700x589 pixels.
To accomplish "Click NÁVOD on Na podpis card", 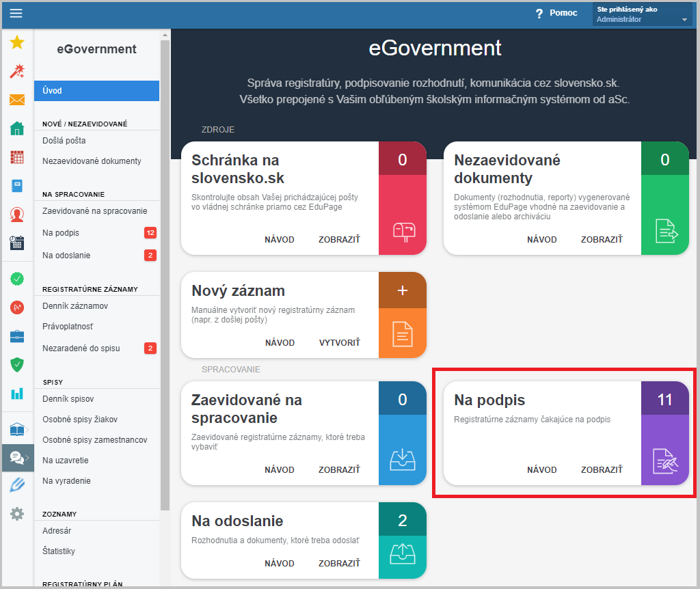I will tap(542, 470).
